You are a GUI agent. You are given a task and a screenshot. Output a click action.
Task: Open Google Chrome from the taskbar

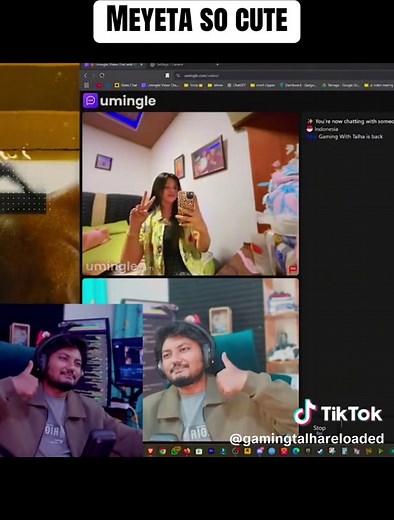tap(163, 451)
